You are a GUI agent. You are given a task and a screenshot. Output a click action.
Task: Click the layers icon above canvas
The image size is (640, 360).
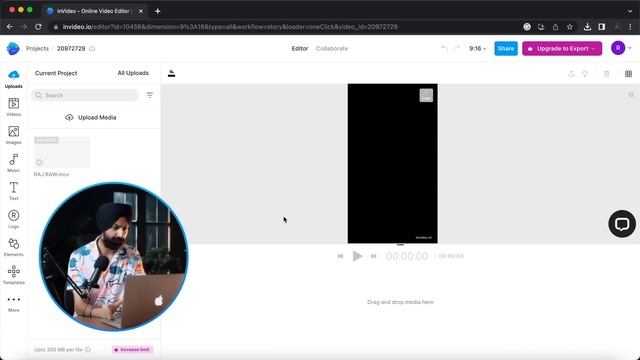click(171, 73)
